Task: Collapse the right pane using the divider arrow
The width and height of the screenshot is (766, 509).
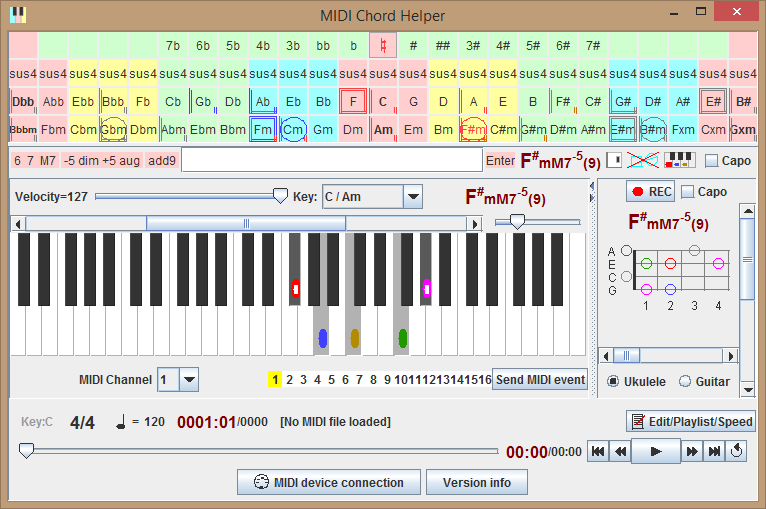Action: coord(592,198)
